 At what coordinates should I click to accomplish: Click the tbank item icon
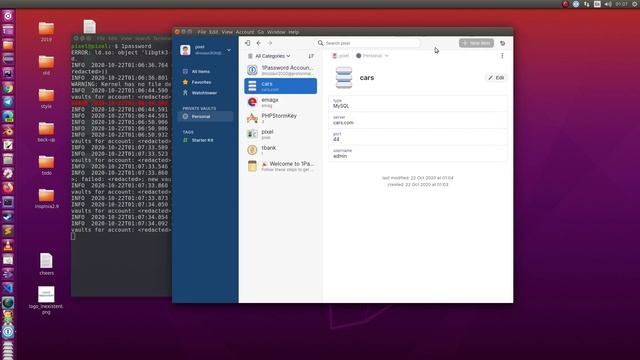pos(252,150)
